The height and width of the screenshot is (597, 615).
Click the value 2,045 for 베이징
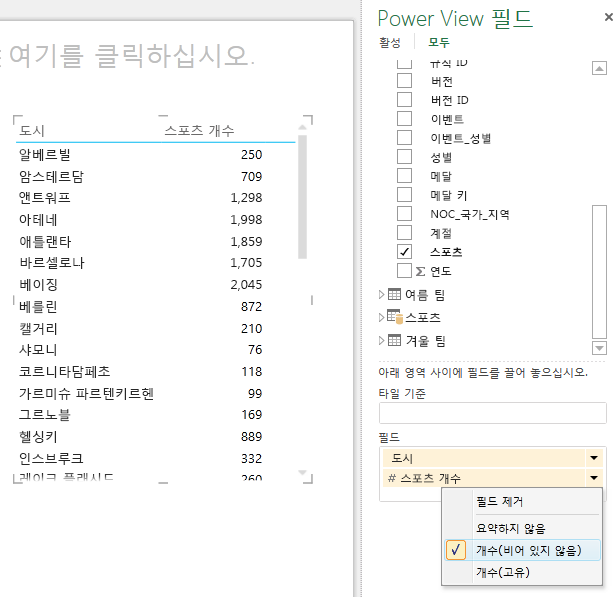tap(246, 284)
